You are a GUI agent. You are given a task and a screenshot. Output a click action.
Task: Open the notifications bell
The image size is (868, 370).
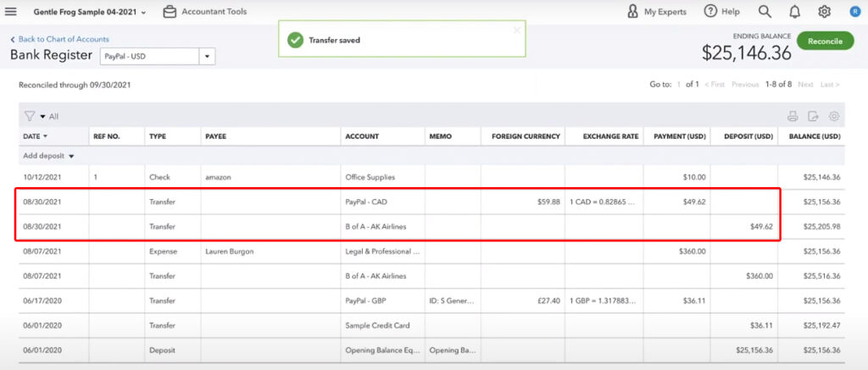[795, 12]
